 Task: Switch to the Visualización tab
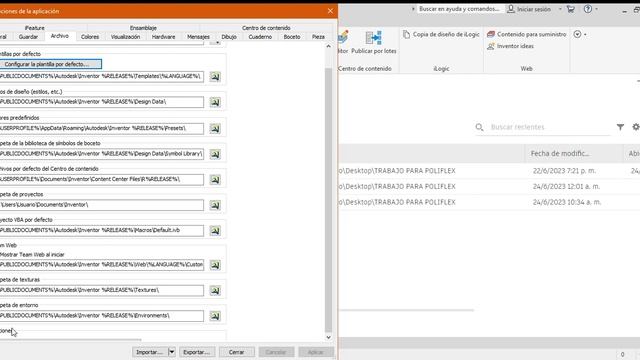(125, 37)
